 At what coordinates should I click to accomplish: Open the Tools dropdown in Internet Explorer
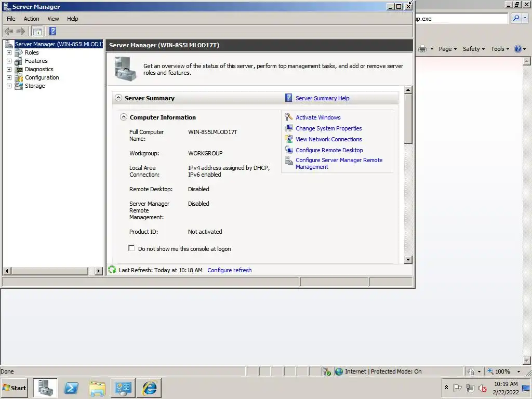point(500,49)
